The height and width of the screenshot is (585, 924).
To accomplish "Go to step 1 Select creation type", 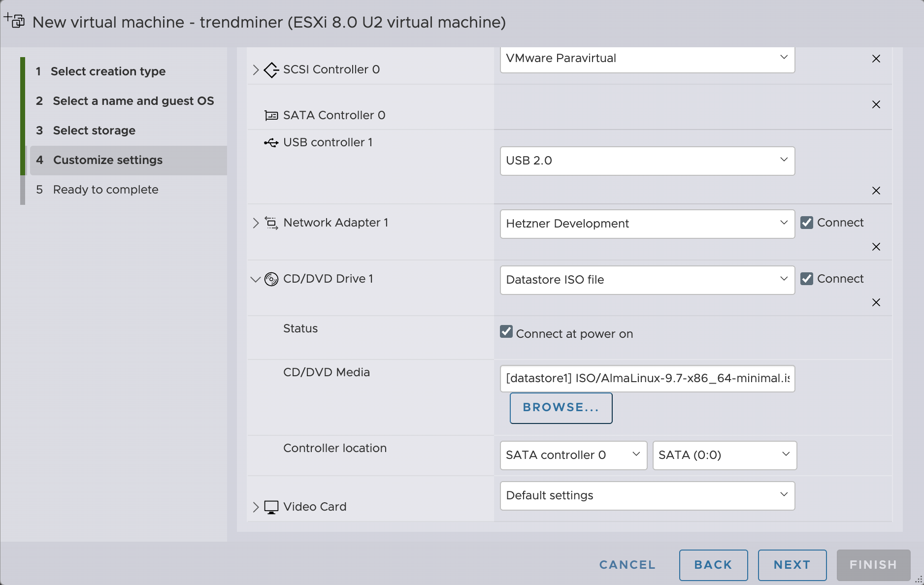I will (128, 71).
